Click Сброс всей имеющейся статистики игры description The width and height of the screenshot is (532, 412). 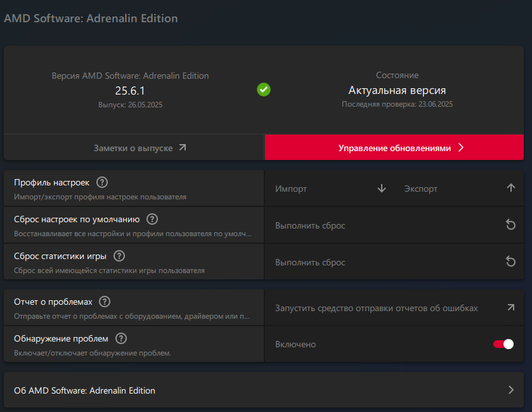pos(109,270)
